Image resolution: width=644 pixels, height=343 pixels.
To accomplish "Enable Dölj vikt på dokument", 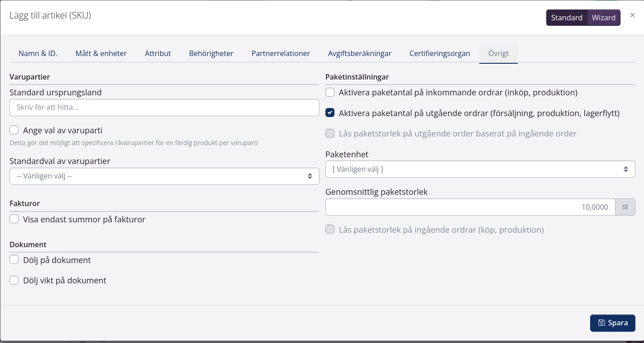I will pyautogui.click(x=14, y=280).
